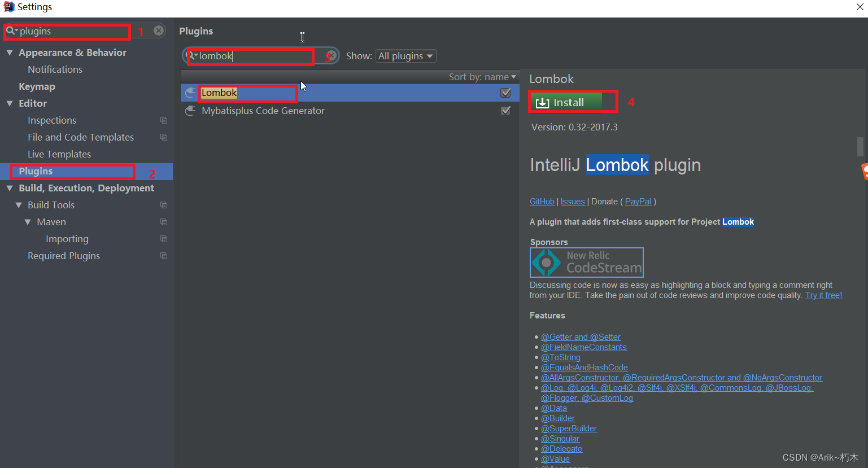Clear the settings search field
Screen dimensions: 868x468
coord(159,30)
